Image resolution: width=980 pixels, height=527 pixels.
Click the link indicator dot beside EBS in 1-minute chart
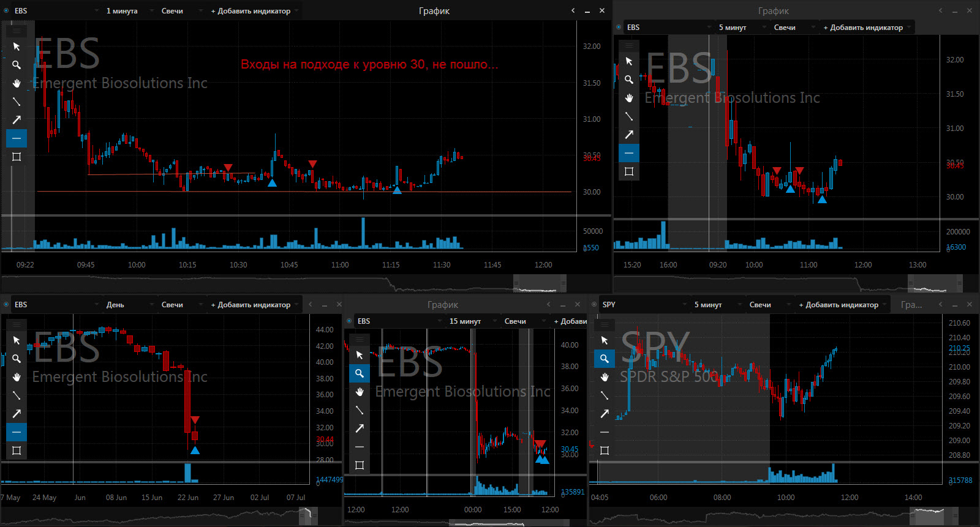[x=6, y=11]
